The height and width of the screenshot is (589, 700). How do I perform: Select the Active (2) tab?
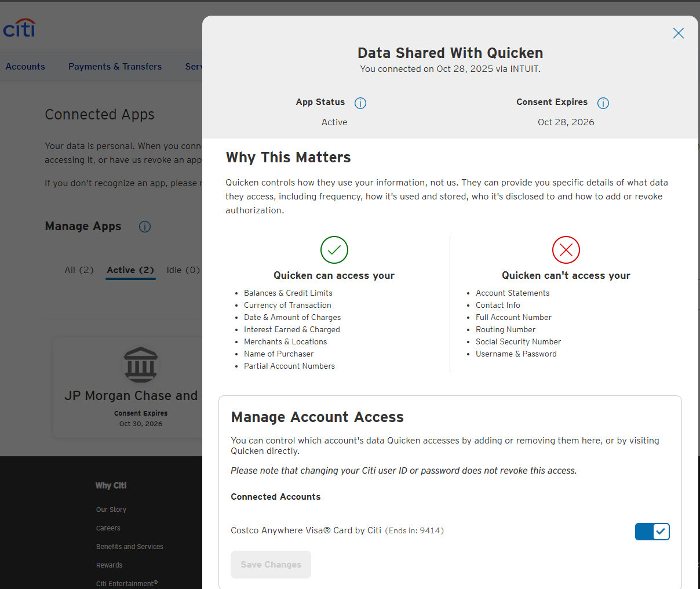coord(130,270)
